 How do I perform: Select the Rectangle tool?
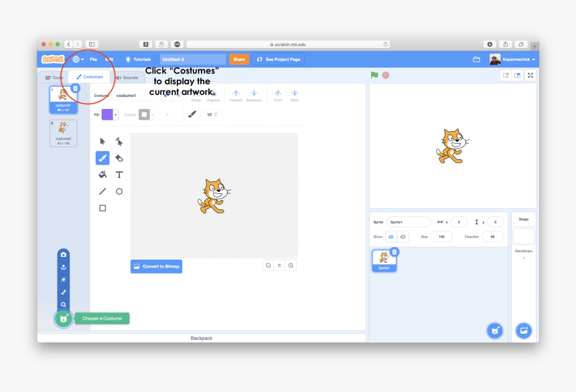click(102, 207)
